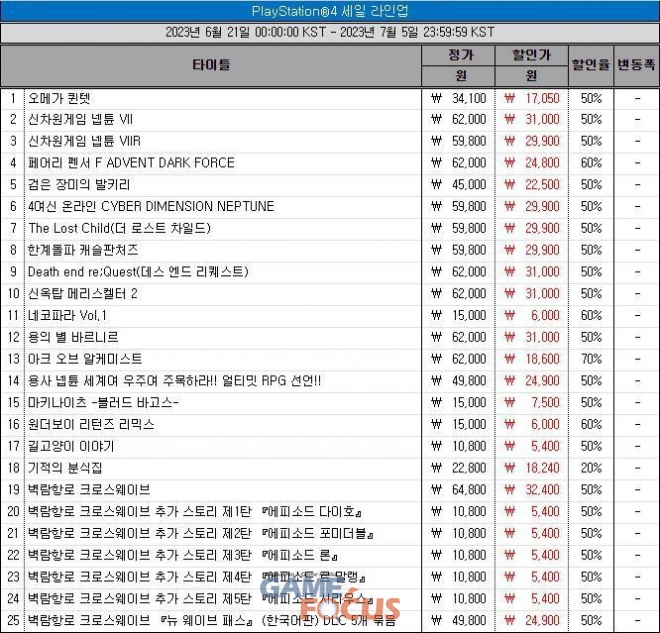660x633 pixels.
Task: Click 원더보이 리턴즈 리믹스
Action: [x=91, y=424]
